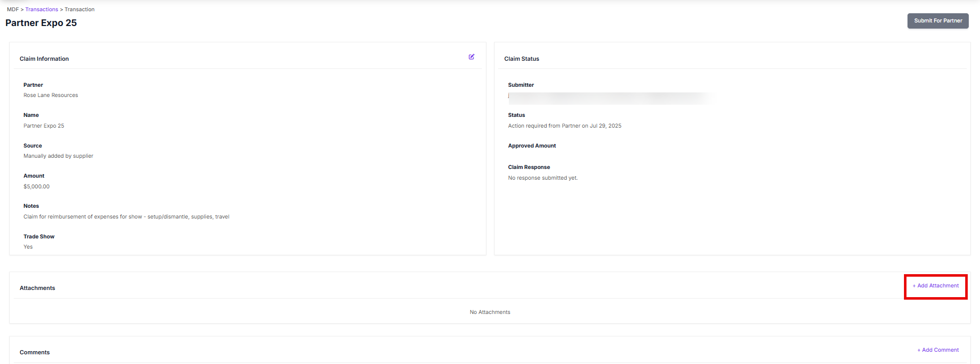This screenshot has width=980, height=364.
Task: Click the + Add Comment link
Action: (x=938, y=350)
